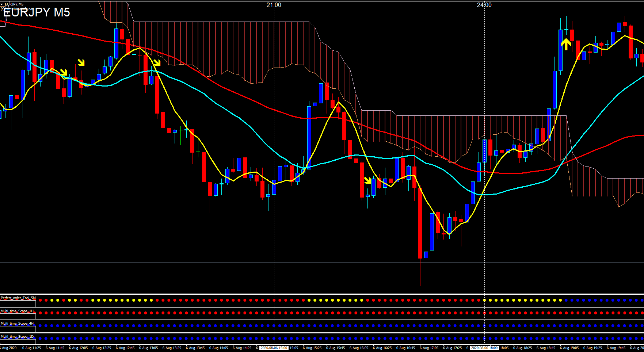Click the 6 Aug 14:05 time label

click(x=218, y=348)
